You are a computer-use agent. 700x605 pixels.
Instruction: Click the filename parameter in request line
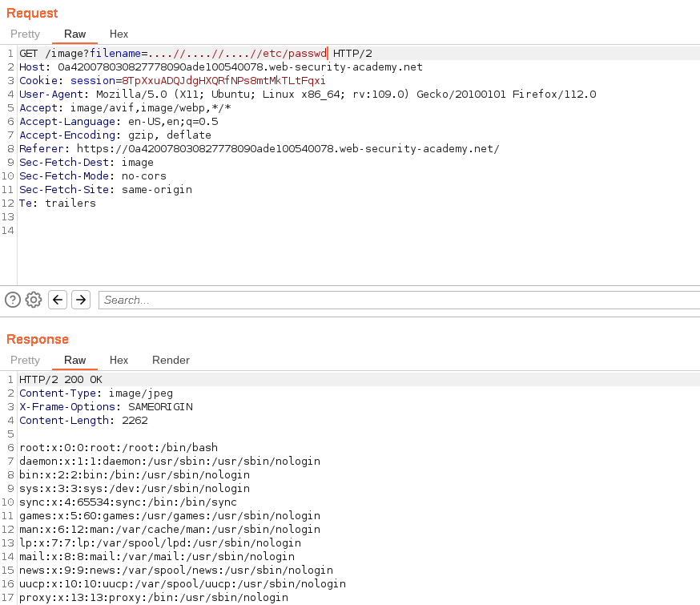tap(115, 54)
